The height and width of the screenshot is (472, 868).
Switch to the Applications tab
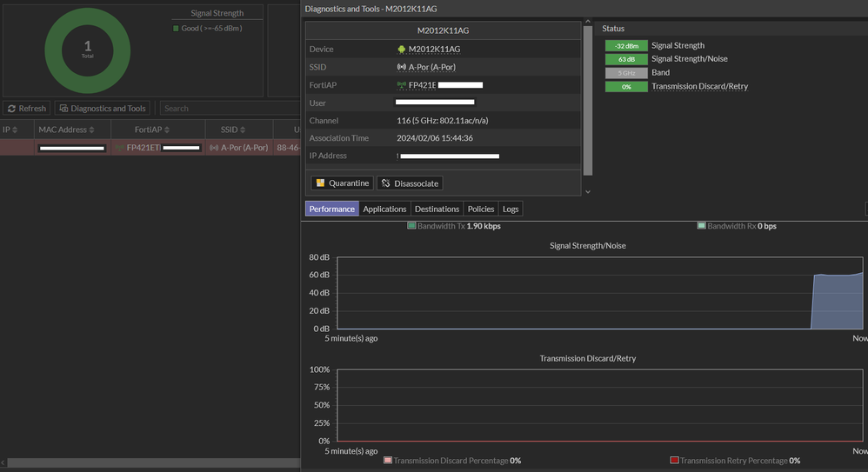(x=384, y=209)
